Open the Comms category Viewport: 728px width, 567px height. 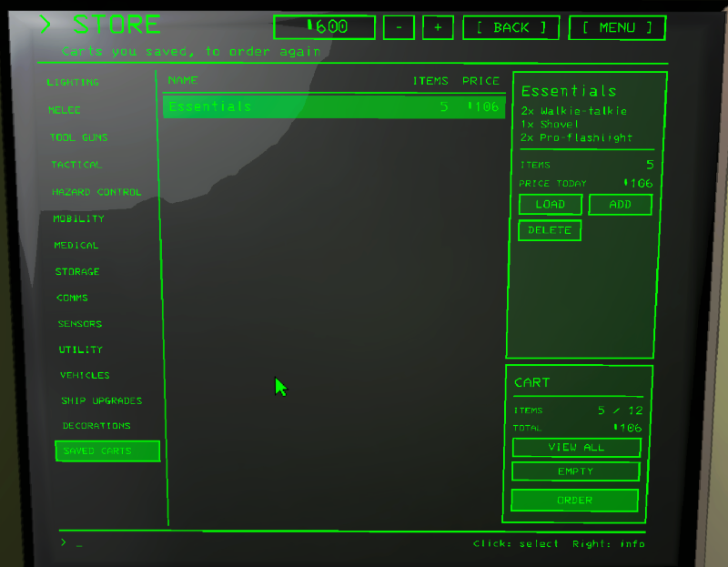[x=72, y=298]
